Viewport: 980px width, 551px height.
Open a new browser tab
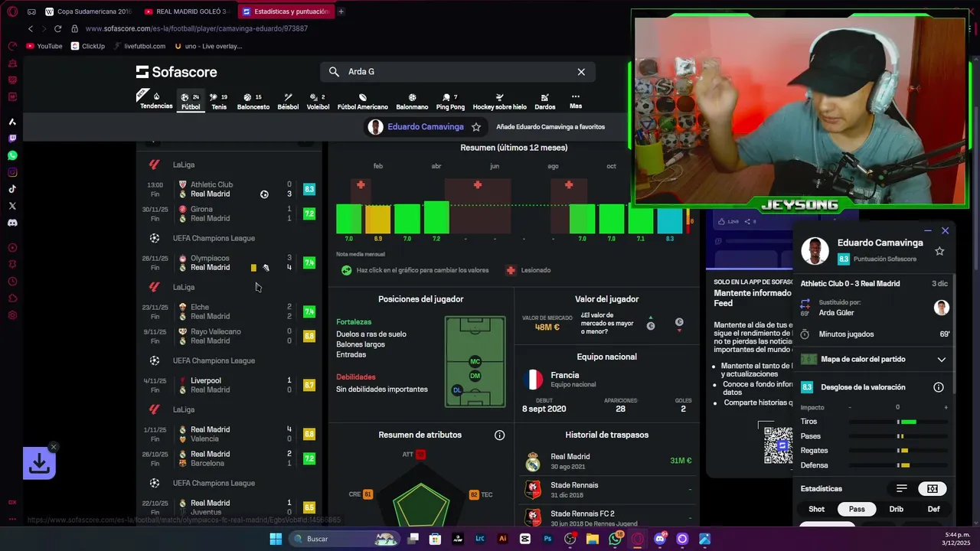(341, 11)
